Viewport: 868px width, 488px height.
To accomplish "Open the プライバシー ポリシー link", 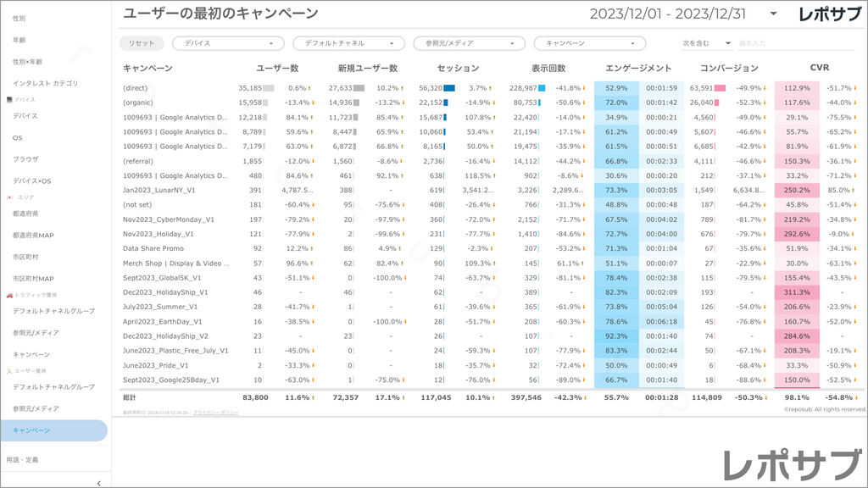I will click(x=215, y=413).
